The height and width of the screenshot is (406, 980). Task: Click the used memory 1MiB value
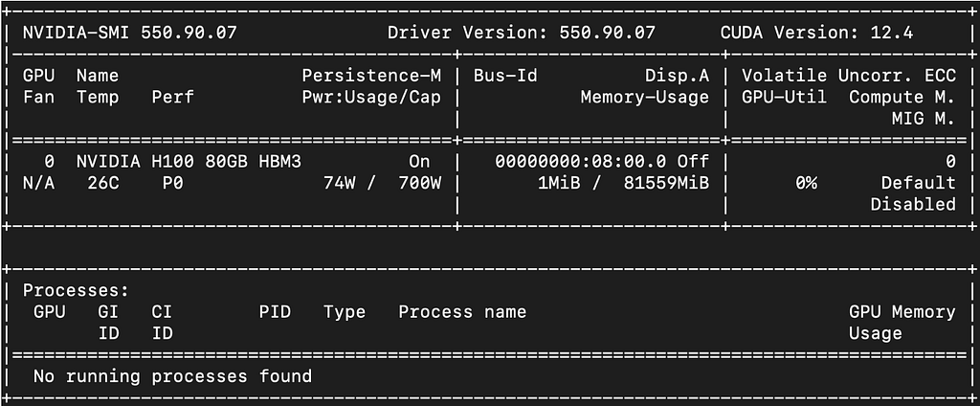tap(559, 183)
